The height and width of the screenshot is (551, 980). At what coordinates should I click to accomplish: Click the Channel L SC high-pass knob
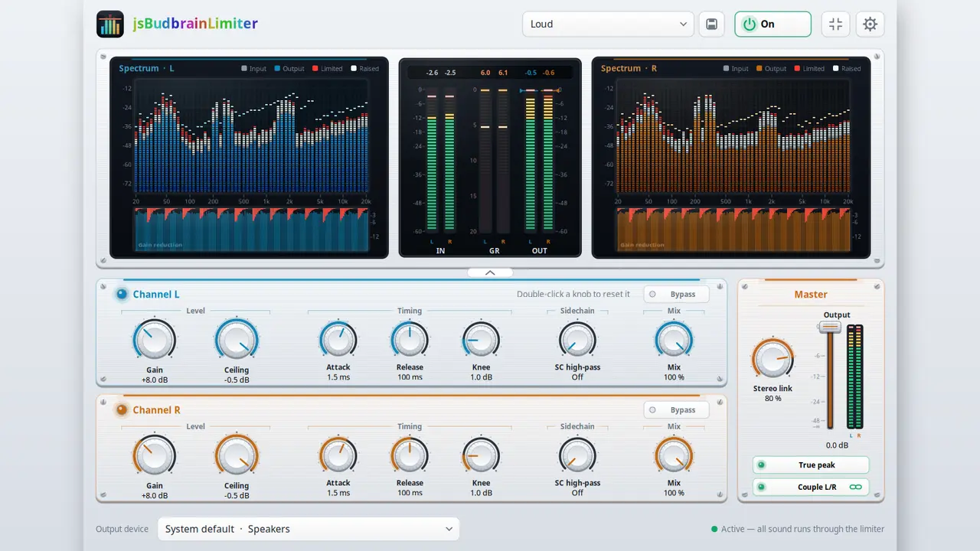tap(577, 340)
